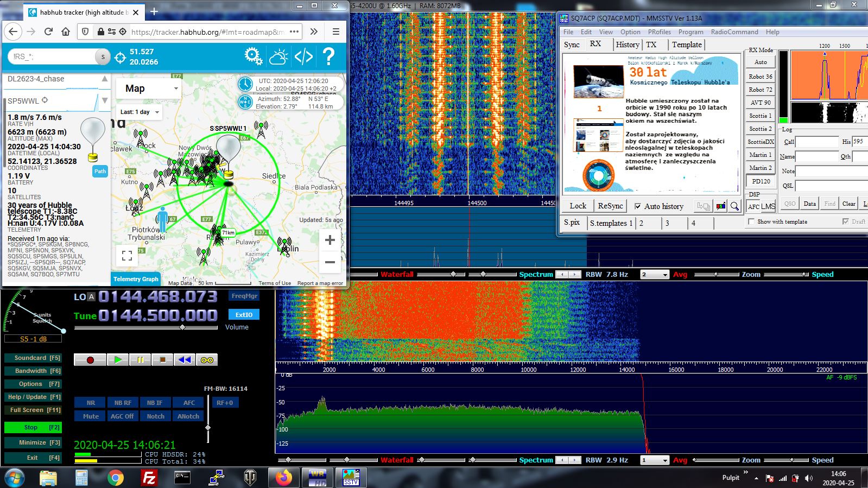Toggle fullscreen map view in habhub

[127, 255]
